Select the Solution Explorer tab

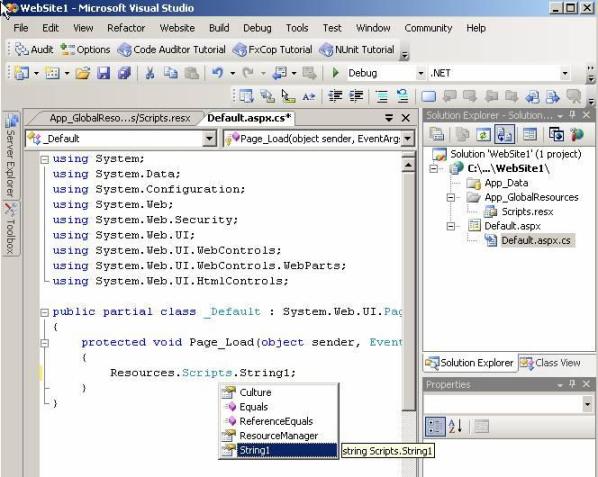point(470,363)
